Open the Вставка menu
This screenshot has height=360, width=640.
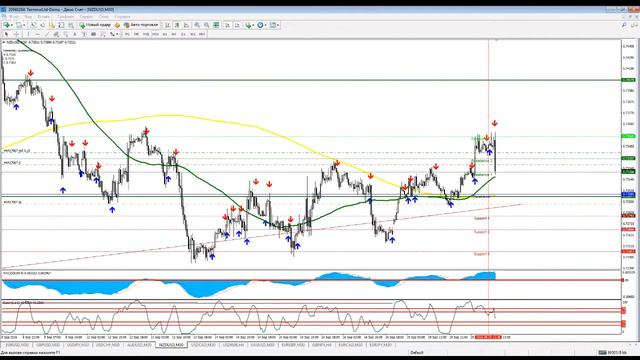click(x=44, y=17)
